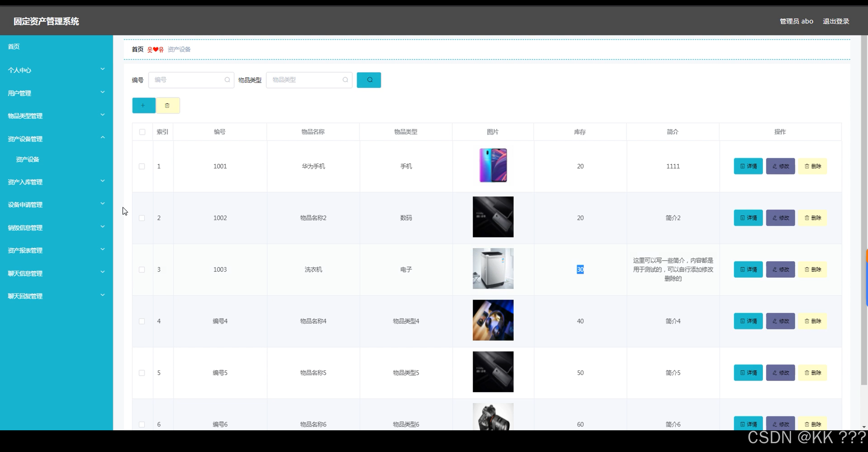Click the yellow trash batch-delete button

pos(167,106)
